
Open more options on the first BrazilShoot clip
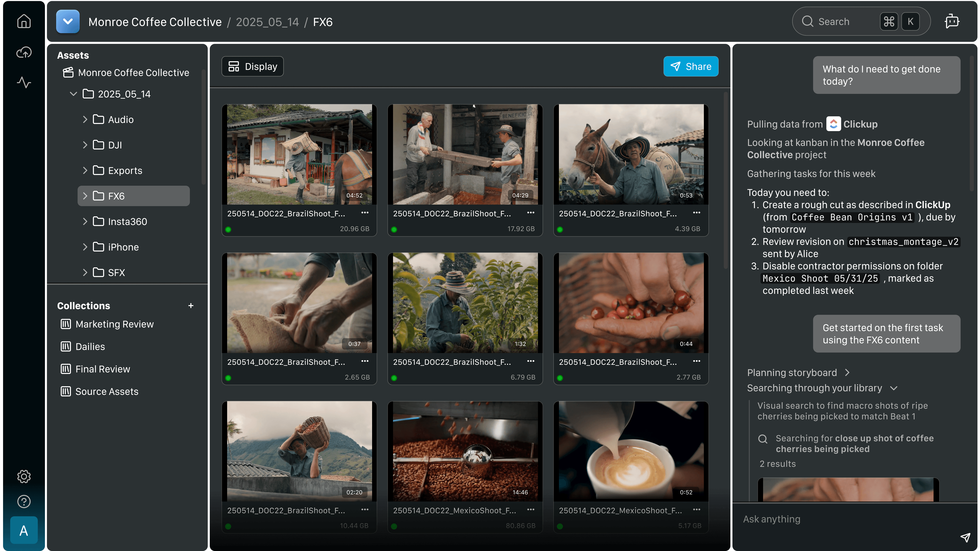pos(364,212)
